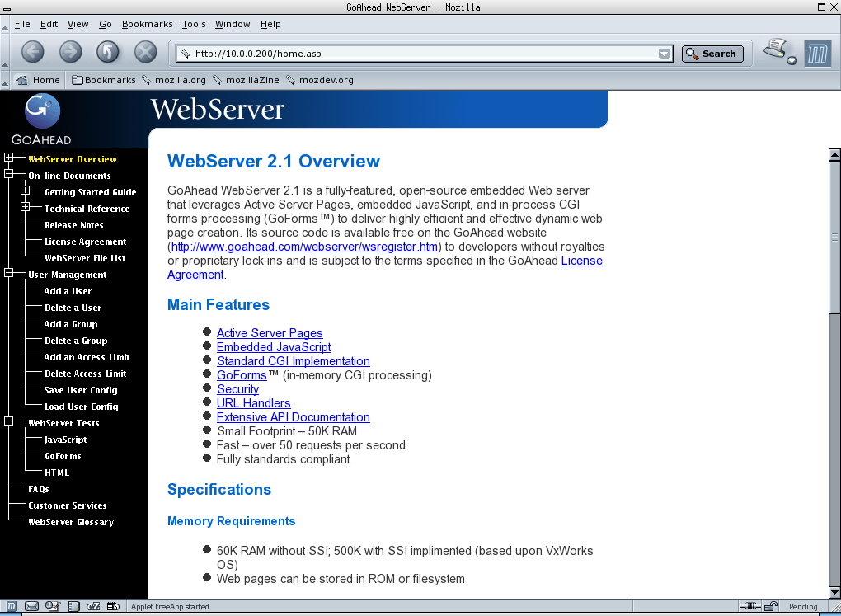Open Add a User page
This screenshot has height=616, width=841.
[x=68, y=291]
